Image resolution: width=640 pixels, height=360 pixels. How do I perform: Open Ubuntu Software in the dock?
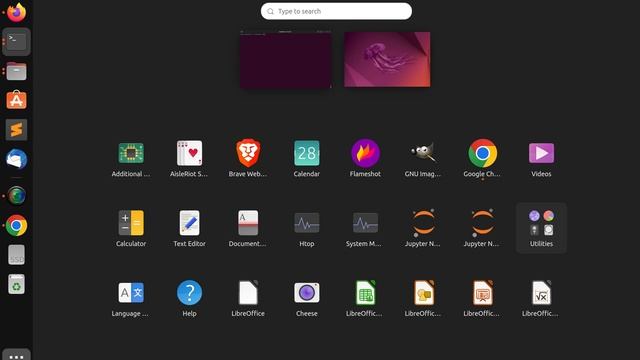[16, 100]
